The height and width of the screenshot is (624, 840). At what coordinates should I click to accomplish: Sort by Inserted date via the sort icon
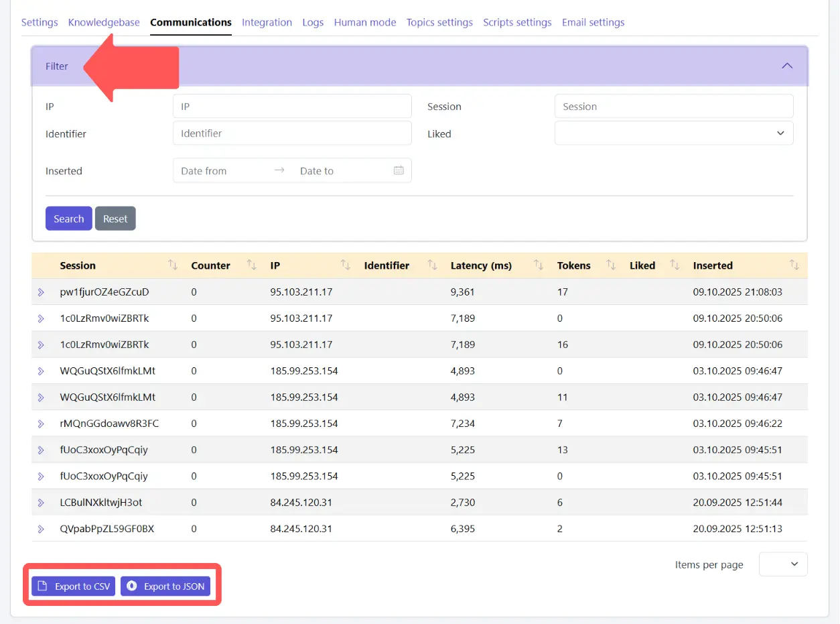pyautogui.click(x=794, y=265)
